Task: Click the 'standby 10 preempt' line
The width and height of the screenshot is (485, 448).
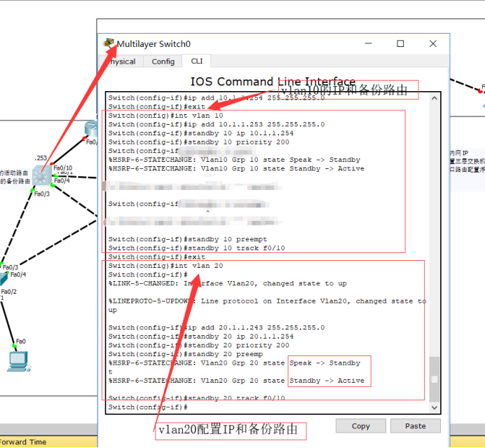Action: click(x=187, y=239)
